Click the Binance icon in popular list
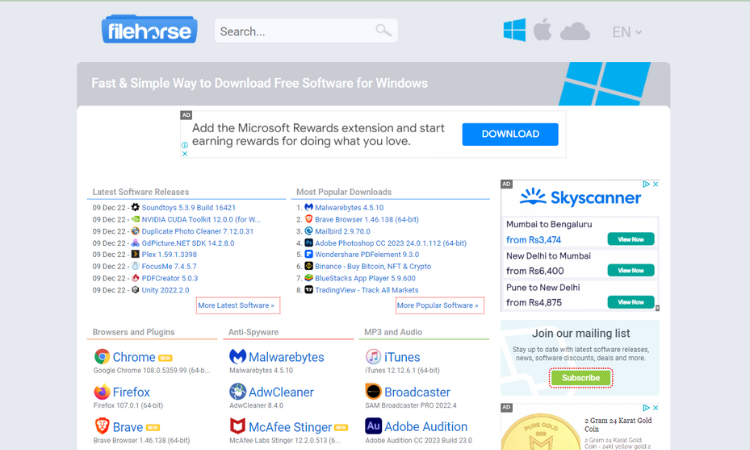 click(309, 266)
